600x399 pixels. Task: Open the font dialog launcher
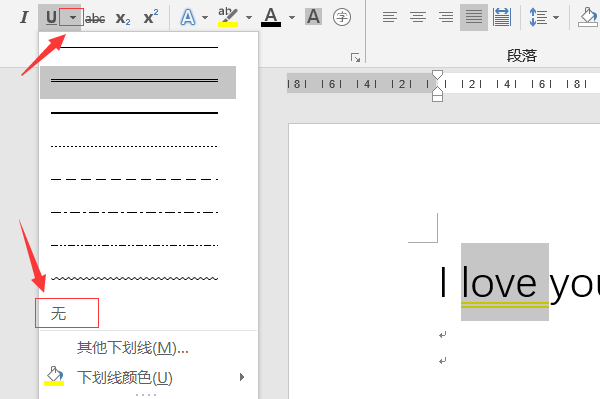[355, 58]
